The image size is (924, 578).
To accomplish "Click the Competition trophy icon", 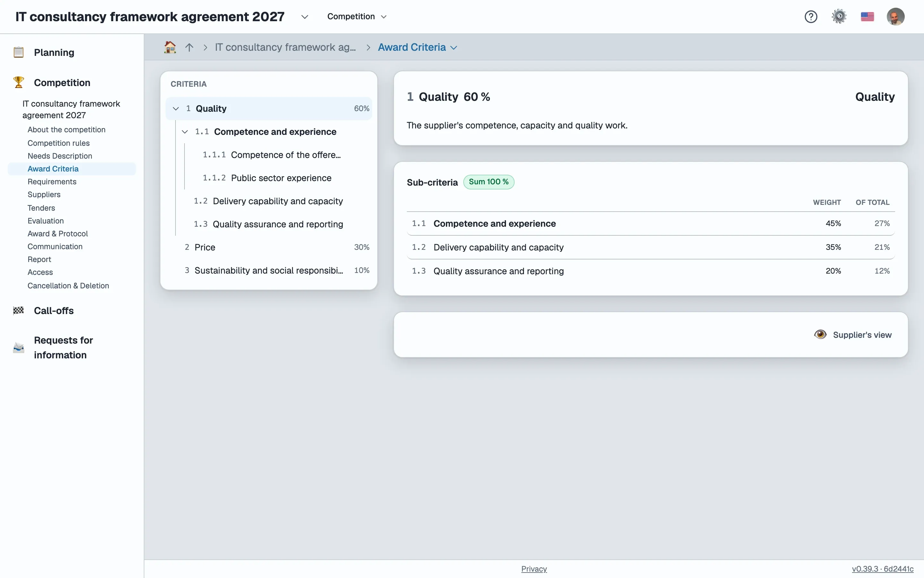I will tap(18, 82).
